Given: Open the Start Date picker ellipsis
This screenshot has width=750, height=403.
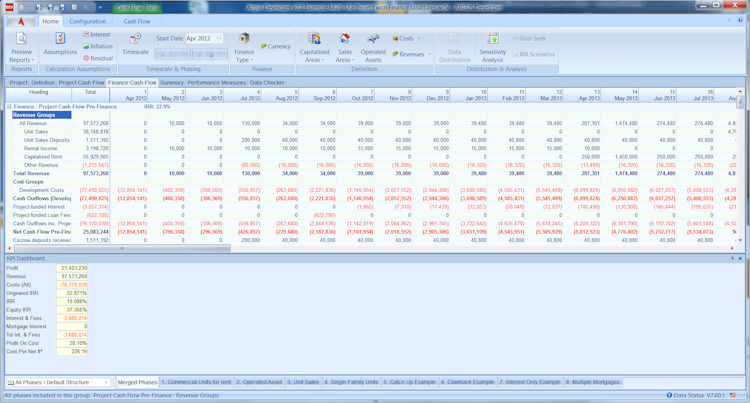Looking at the screenshot, I should [219, 38].
